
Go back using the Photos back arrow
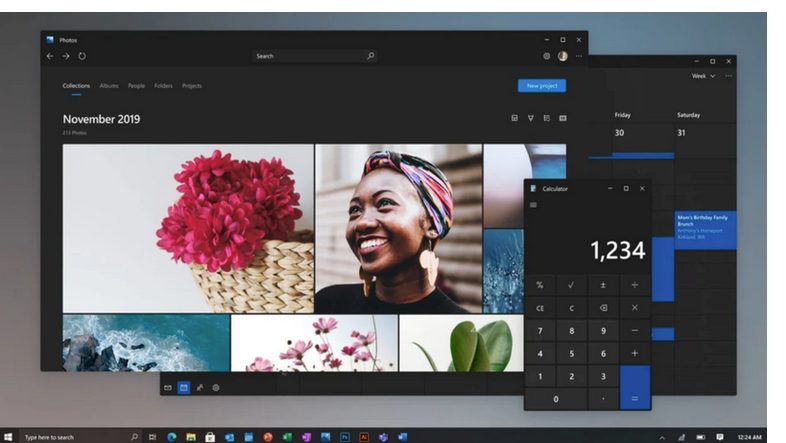[x=50, y=56]
